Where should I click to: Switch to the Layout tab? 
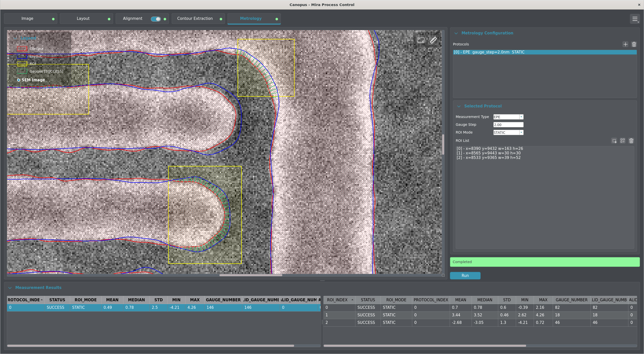coord(83,19)
